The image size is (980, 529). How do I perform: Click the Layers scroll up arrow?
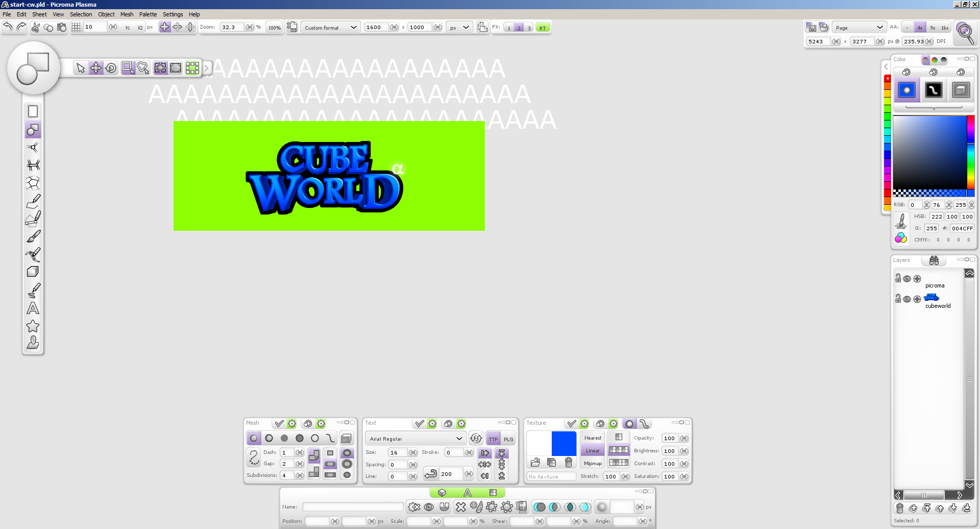tap(969, 273)
